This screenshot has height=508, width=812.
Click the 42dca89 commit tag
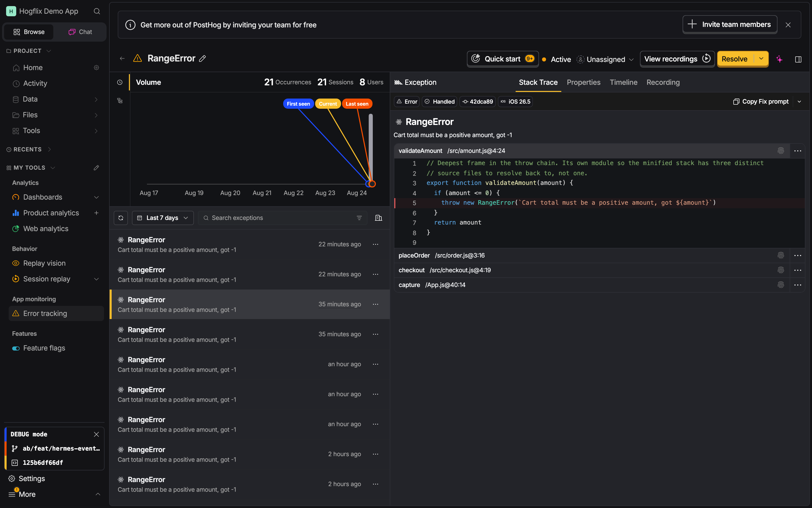pyautogui.click(x=477, y=102)
